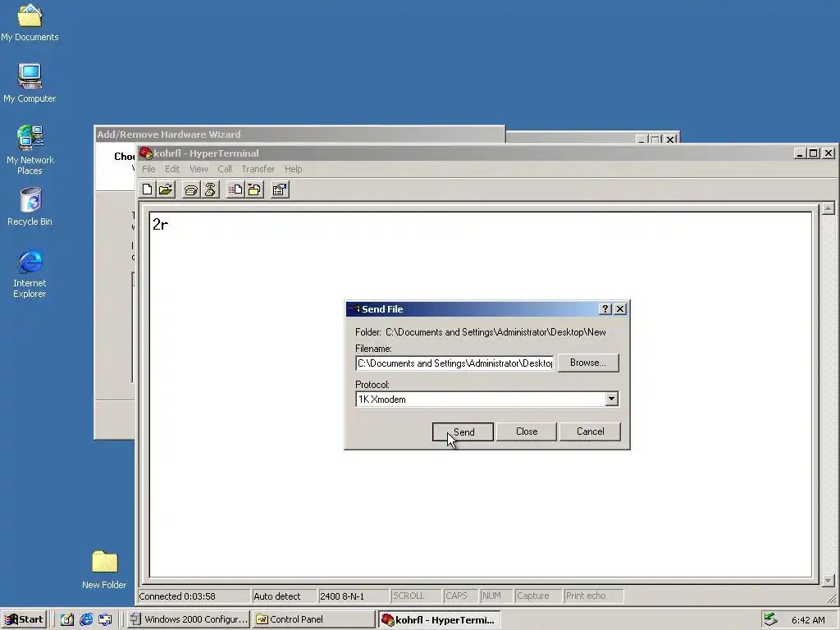Viewport: 840px width, 630px height.
Task: Click in the Filename input field
Action: coord(454,363)
